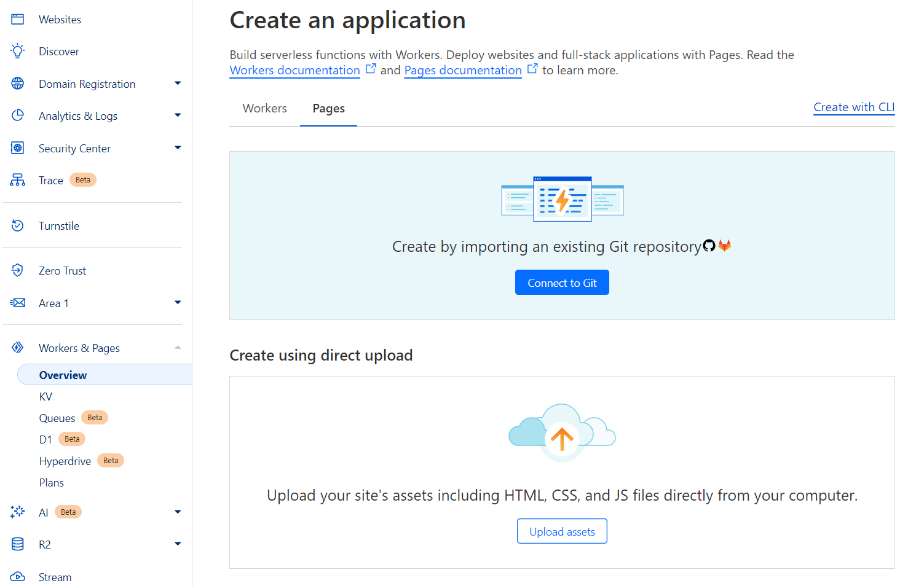Image resolution: width=924 pixels, height=586 pixels.
Task: Click the Upload assets button
Action: 562,531
